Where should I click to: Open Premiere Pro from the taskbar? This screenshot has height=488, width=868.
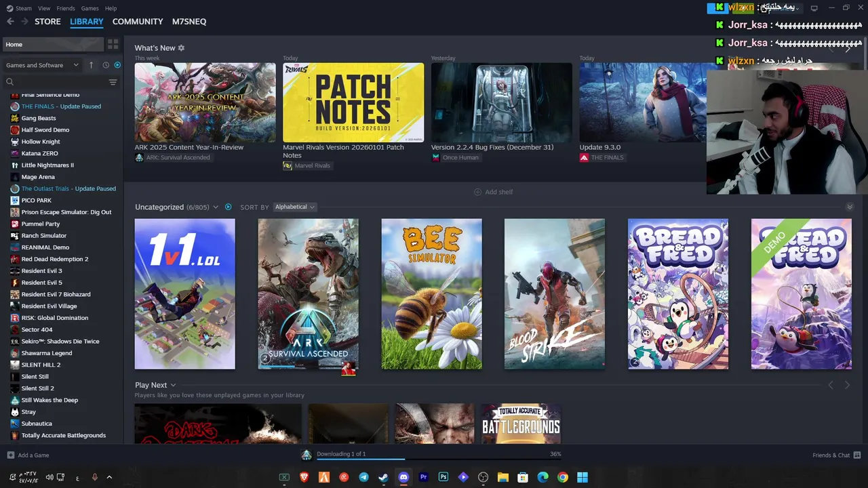coord(423,477)
